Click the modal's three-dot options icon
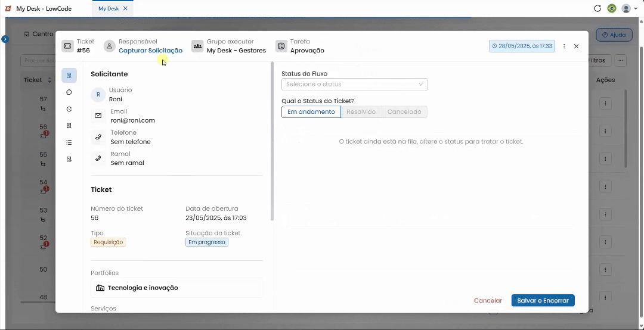This screenshot has width=644, height=330. (x=564, y=46)
